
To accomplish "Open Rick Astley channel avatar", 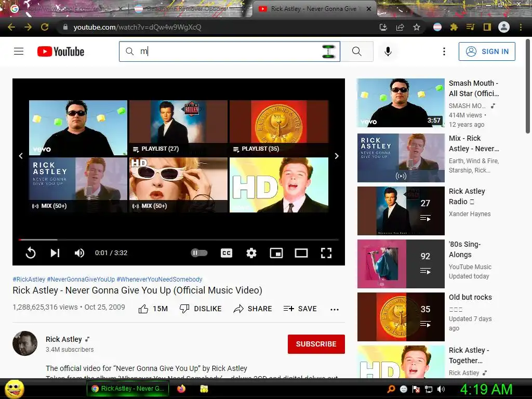I will [25, 343].
